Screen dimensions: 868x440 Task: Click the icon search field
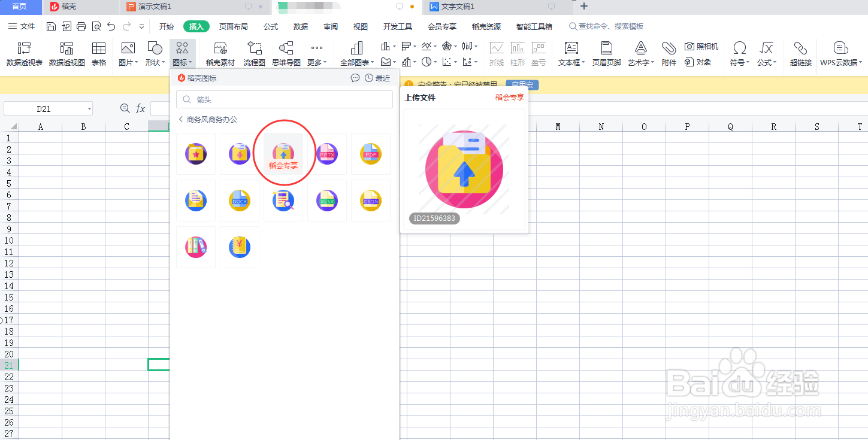coord(285,100)
